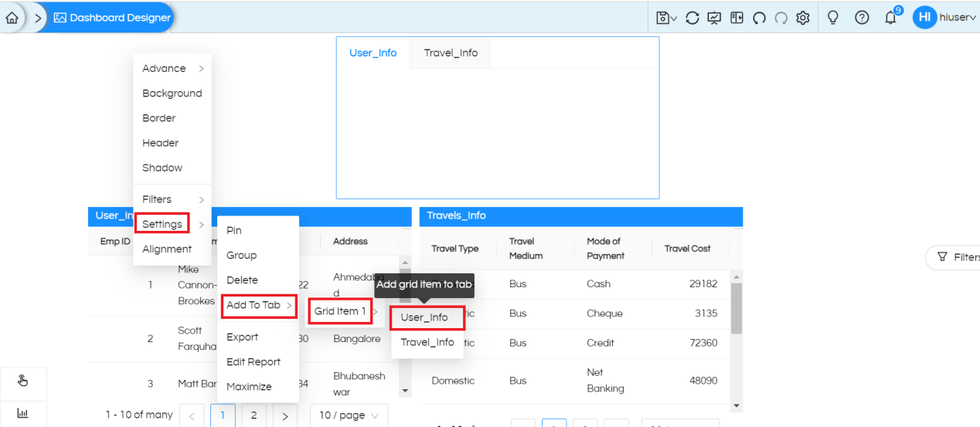Screen dimensions: 980x427
Task: Expand the Advance submenu
Action: click(172, 69)
